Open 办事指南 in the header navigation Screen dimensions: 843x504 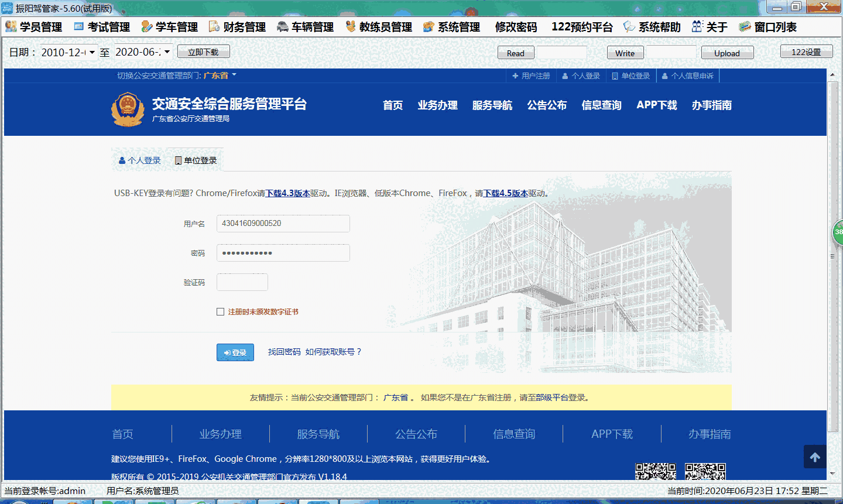712,105
